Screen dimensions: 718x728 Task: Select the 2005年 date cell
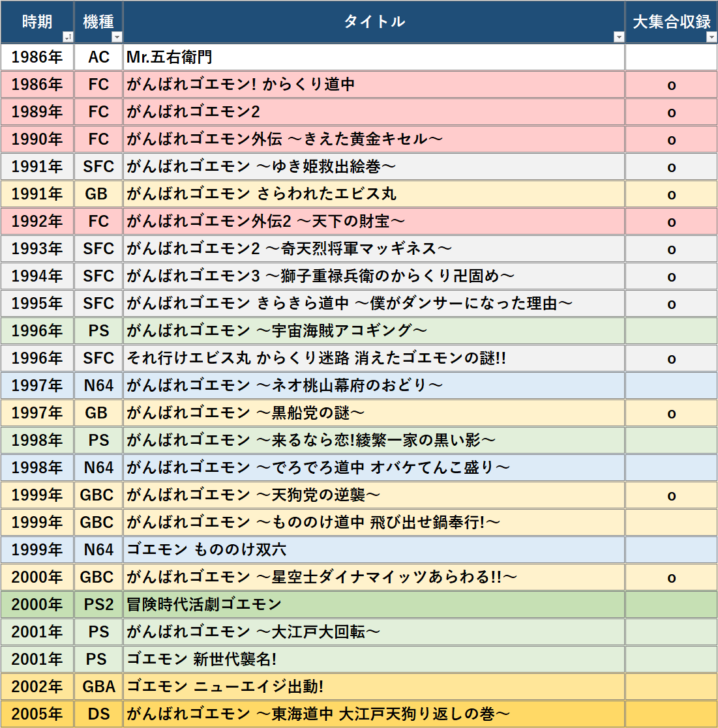point(37,714)
